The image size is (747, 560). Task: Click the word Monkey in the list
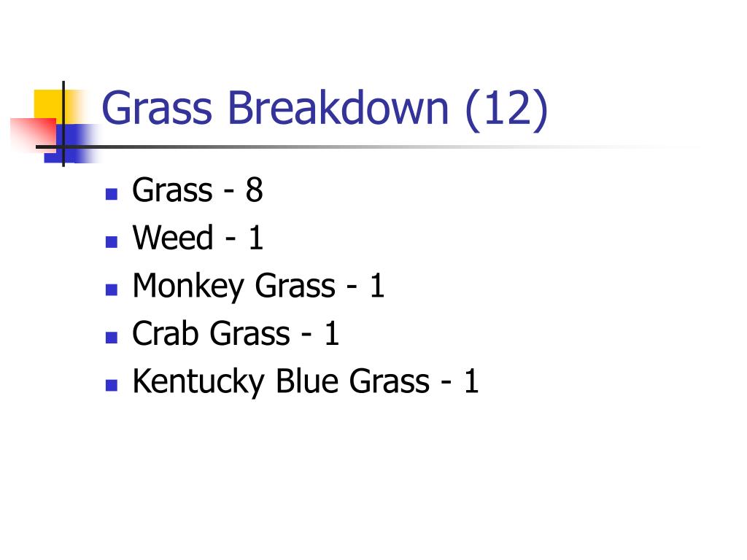[x=188, y=287]
